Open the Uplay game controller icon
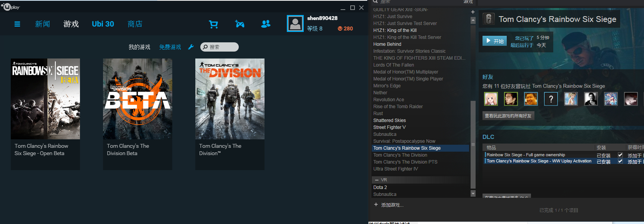 (240, 24)
